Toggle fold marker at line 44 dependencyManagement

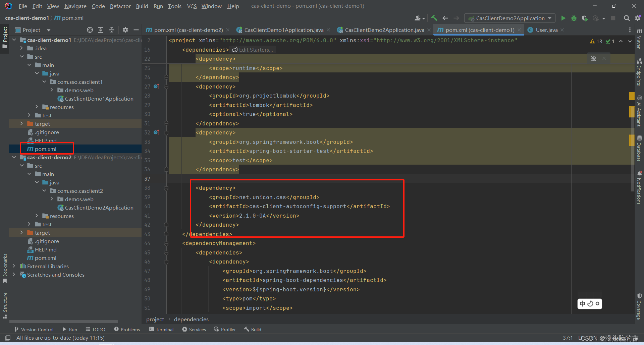pos(166,243)
